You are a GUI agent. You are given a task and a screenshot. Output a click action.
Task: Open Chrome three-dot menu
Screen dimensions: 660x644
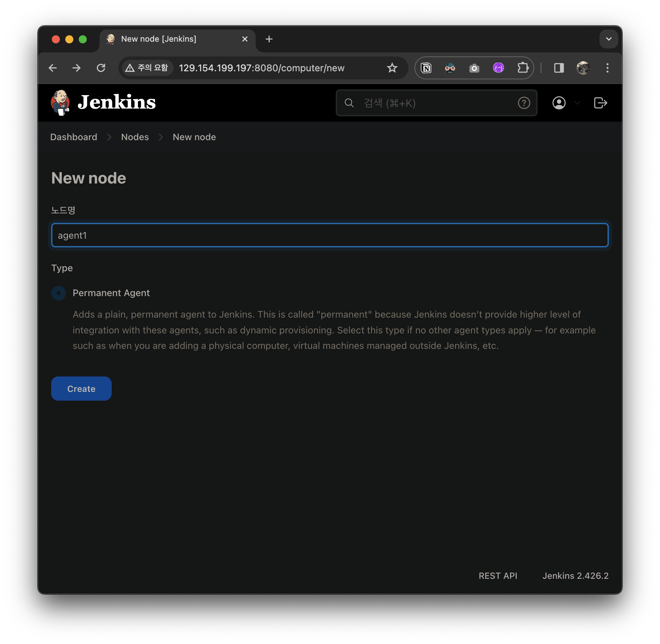pos(607,68)
